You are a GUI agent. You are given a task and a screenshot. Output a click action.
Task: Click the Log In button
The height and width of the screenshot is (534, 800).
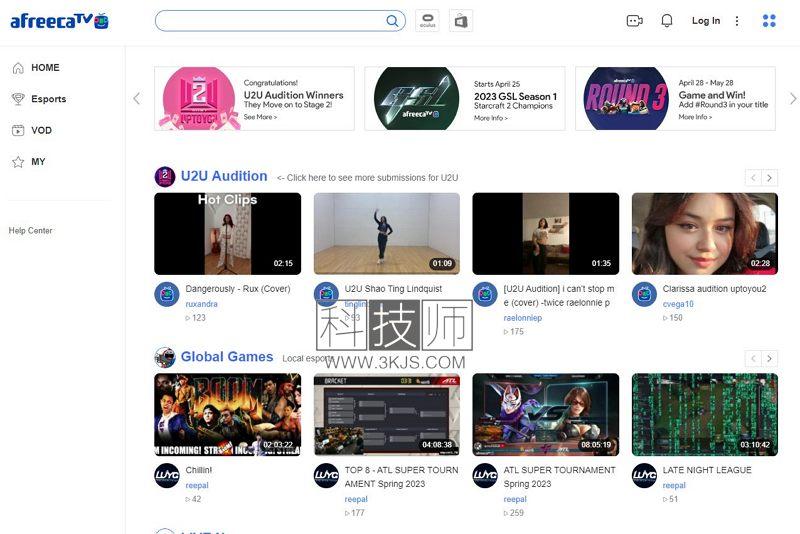(x=706, y=21)
